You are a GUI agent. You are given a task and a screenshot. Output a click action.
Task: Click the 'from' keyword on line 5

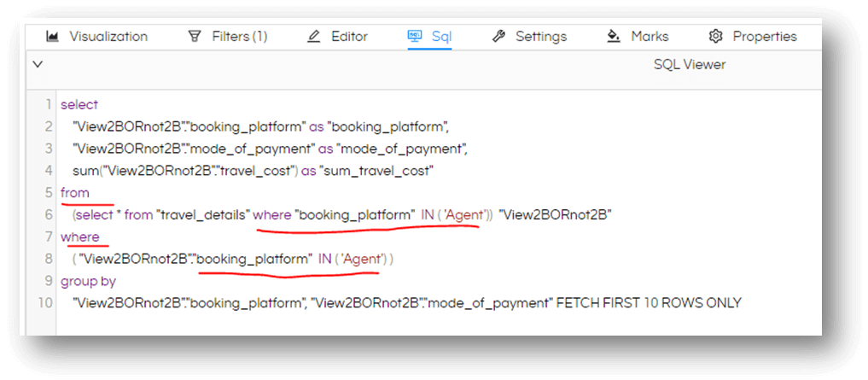(x=75, y=193)
